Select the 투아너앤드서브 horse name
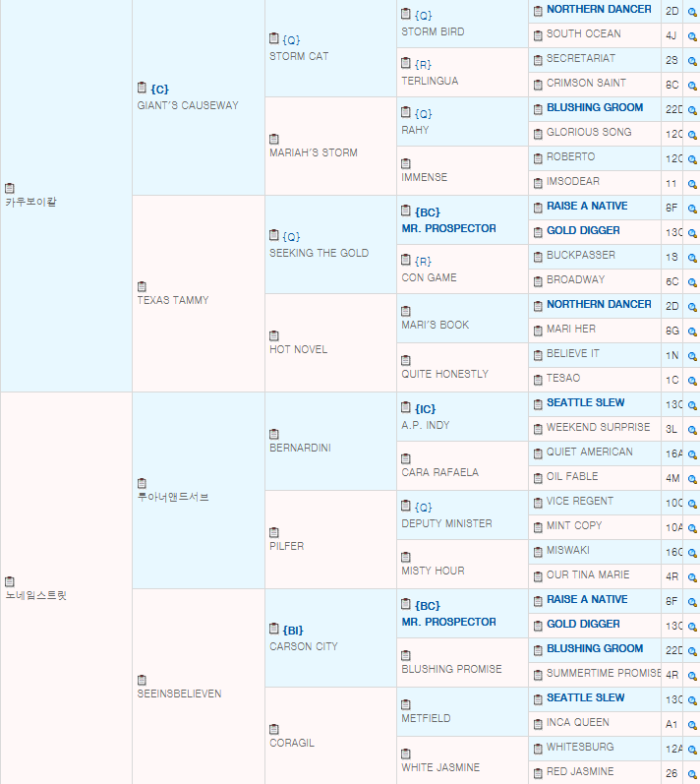 [173, 497]
